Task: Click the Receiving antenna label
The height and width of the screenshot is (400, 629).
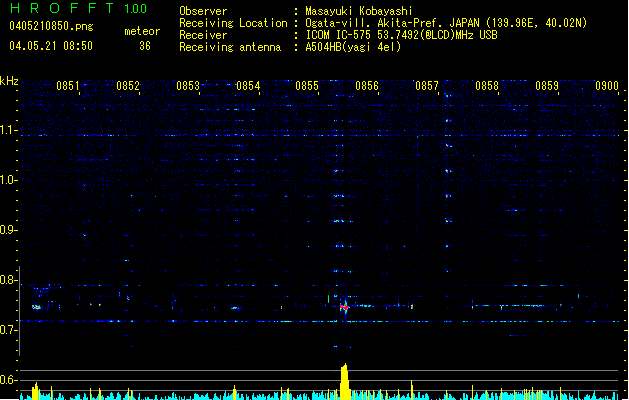Action: pyautogui.click(x=230, y=47)
